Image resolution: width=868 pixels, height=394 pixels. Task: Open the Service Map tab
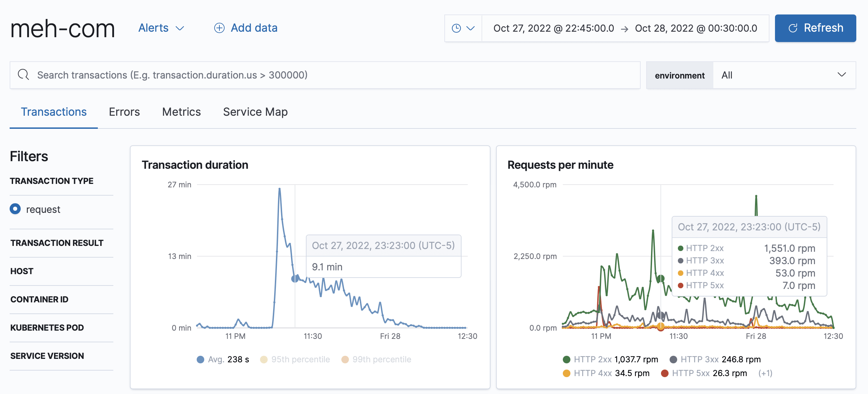click(x=255, y=112)
